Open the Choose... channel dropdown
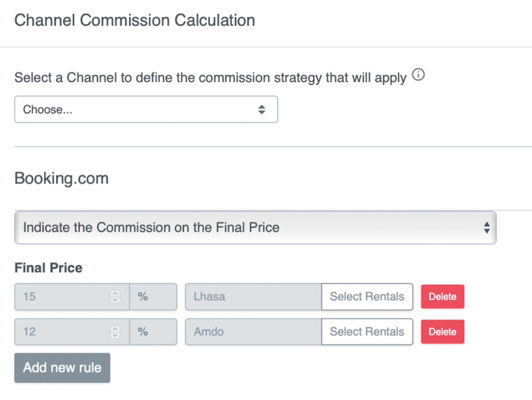The width and height of the screenshot is (532, 400). 146,109
